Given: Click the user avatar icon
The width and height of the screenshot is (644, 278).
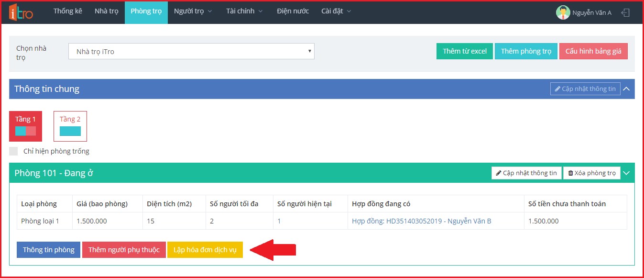Looking at the screenshot, I should click(x=563, y=12).
